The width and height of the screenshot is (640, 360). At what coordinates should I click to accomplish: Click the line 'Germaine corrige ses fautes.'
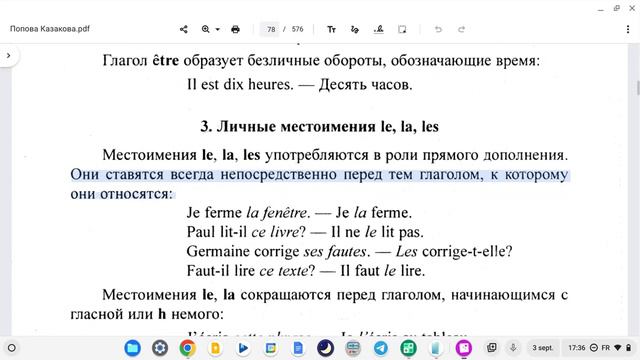pyautogui.click(x=278, y=251)
